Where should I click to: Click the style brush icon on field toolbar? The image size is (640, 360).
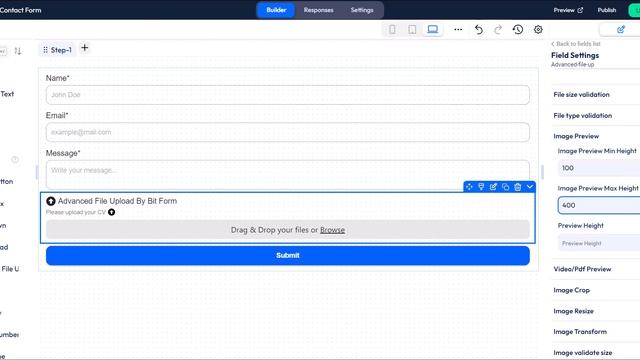tap(481, 187)
